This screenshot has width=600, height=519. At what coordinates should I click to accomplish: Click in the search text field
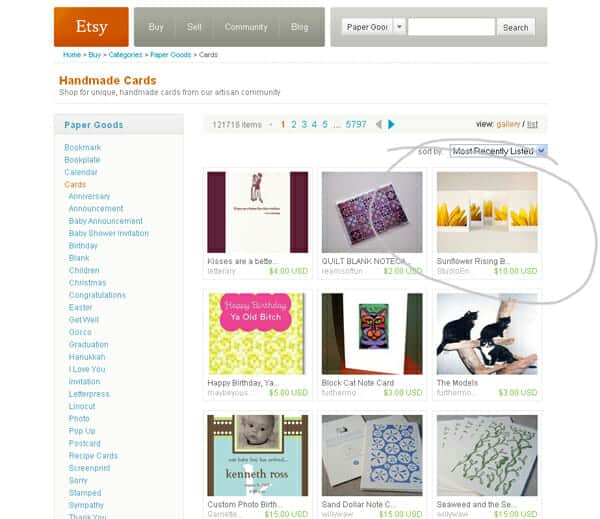(x=451, y=27)
